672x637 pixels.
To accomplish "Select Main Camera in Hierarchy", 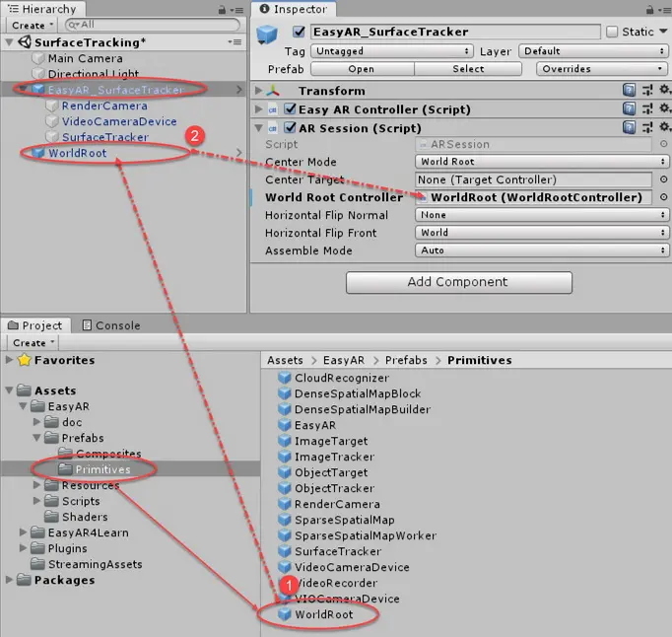I will point(86,58).
